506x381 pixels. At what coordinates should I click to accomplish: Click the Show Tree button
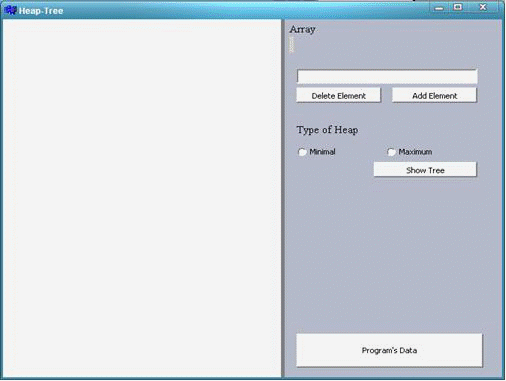pos(425,170)
